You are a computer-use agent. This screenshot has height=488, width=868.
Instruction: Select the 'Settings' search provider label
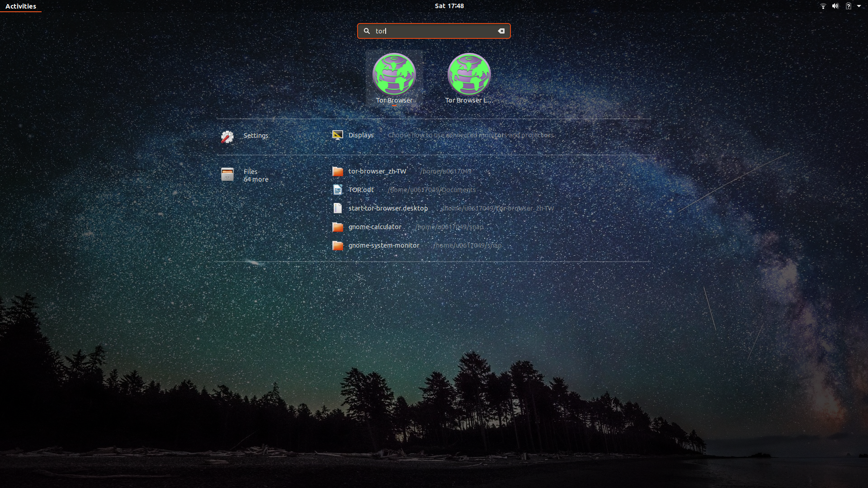256,136
